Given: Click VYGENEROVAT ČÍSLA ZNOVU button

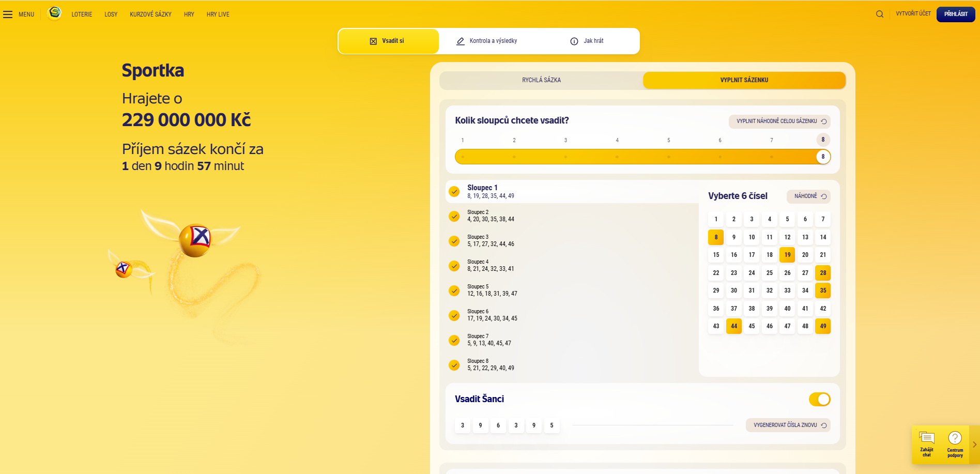Looking at the screenshot, I should [788, 425].
